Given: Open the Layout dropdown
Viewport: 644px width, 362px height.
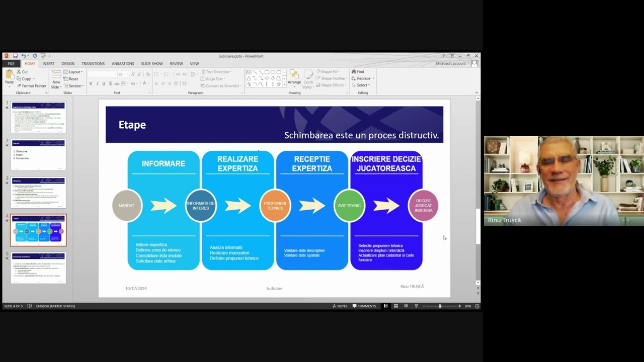Looking at the screenshot, I should (73, 72).
